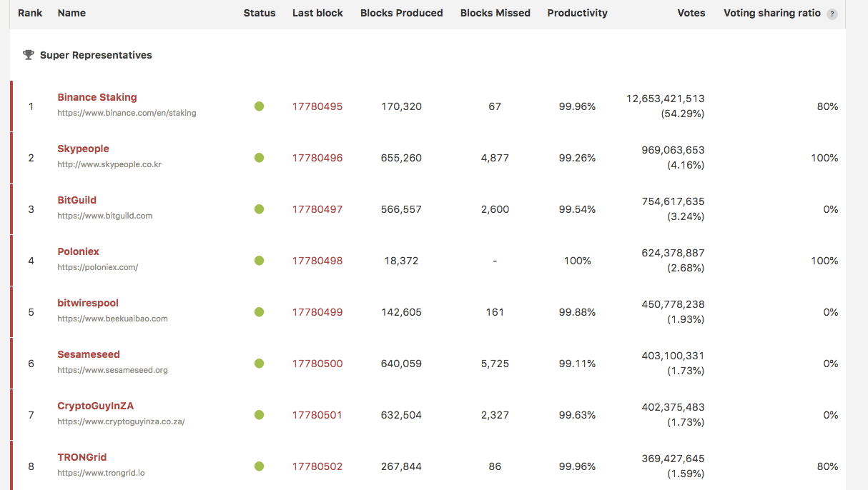
Task: Click TRONGrid's green status dot
Action: 259,466
